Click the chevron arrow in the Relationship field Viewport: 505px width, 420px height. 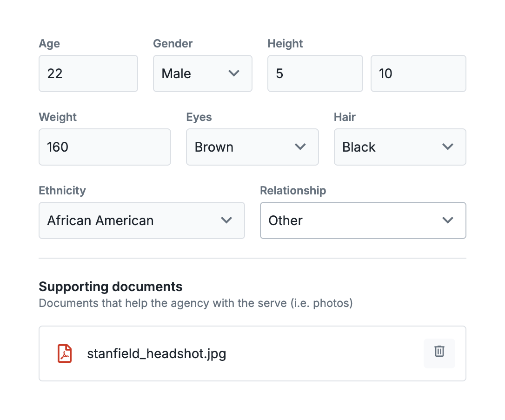click(x=448, y=220)
